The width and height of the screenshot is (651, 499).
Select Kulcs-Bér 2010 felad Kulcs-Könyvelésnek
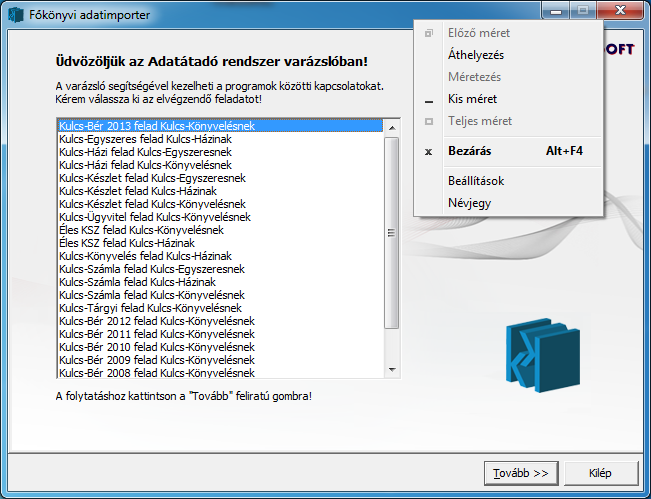220,347
